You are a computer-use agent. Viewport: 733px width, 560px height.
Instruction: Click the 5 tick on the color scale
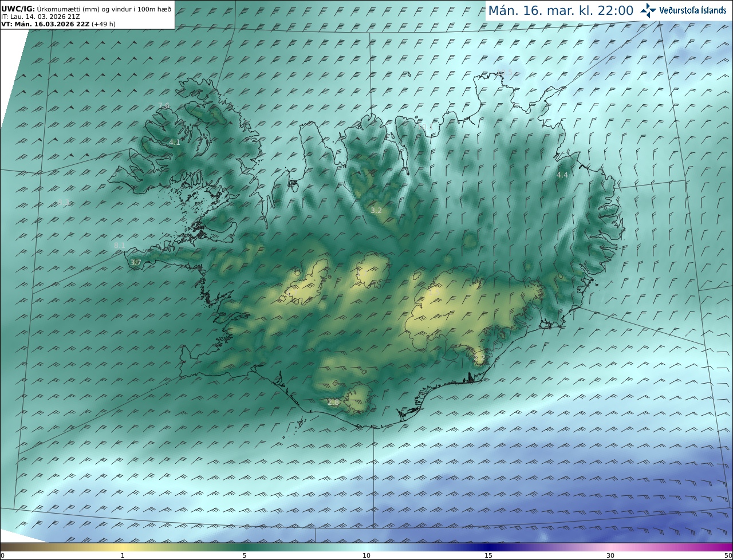[x=245, y=555]
